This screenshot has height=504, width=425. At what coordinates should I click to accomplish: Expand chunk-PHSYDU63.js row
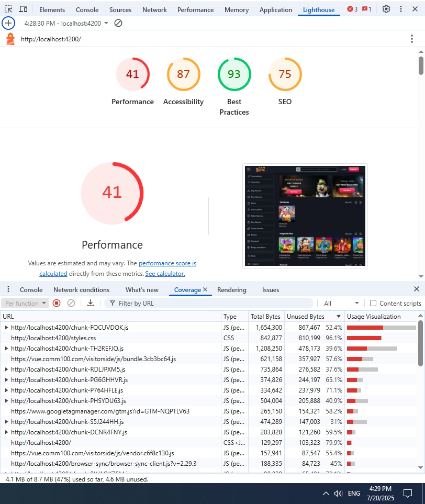(6, 401)
